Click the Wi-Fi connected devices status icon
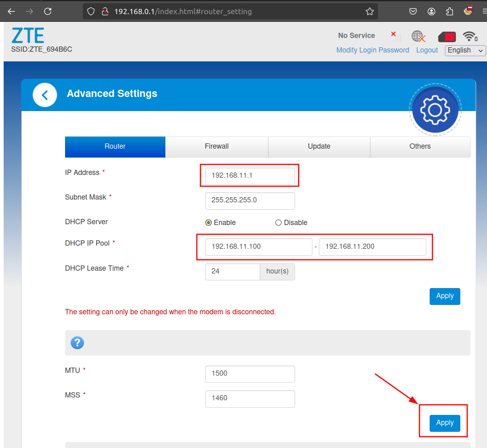The image size is (487, 448). [470, 37]
